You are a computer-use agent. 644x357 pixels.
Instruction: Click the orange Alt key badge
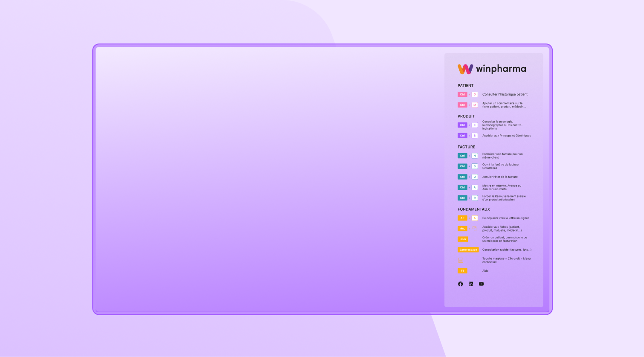click(x=462, y=218)
